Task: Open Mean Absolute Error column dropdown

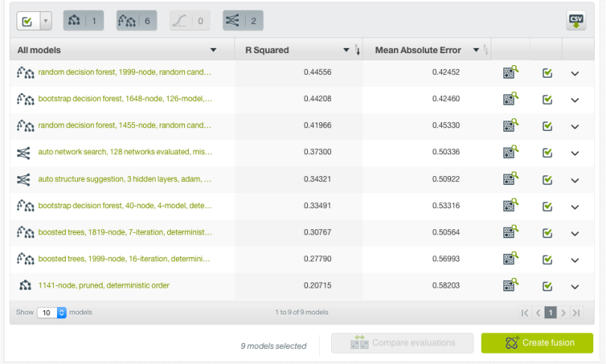Action: coord(476,50)
